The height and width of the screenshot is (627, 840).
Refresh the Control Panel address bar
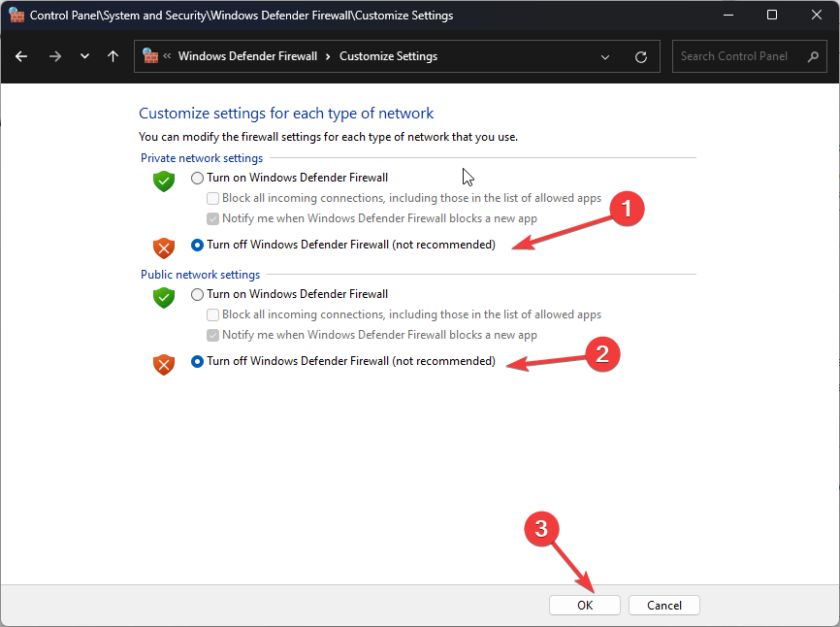[641, 57]
